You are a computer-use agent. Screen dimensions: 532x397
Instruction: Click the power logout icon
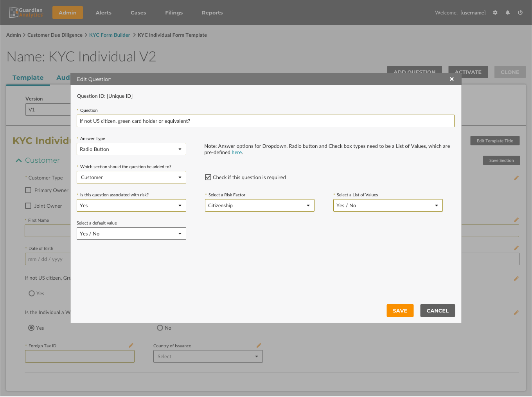520,13
